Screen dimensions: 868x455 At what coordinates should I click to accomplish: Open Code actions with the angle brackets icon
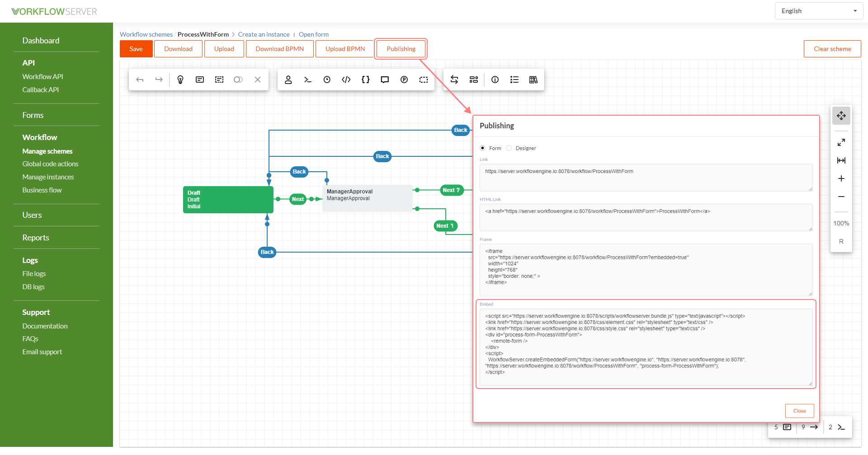(346, 80)
